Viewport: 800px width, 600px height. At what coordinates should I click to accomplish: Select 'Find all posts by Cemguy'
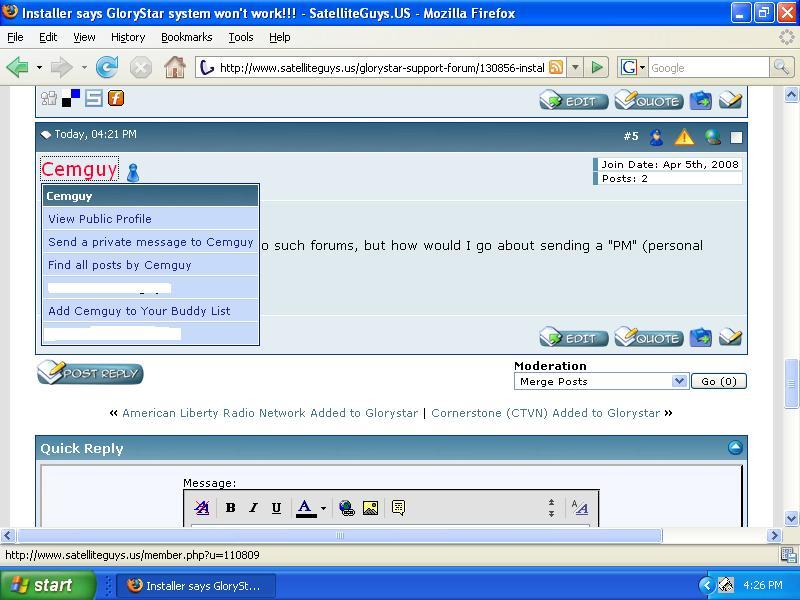151,265
